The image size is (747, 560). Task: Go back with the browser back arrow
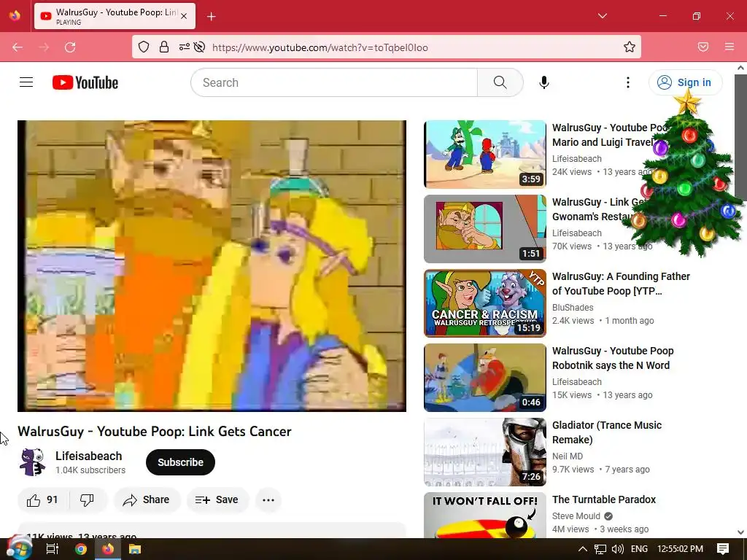[x=18, y=47]
